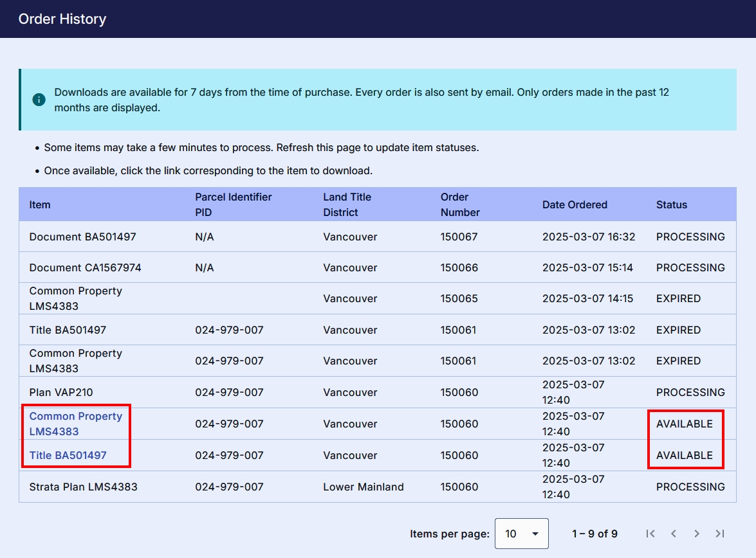Click PROCESSING status for Plan VAP210
This screenshot has width=756, height=558.
(690, 392)
